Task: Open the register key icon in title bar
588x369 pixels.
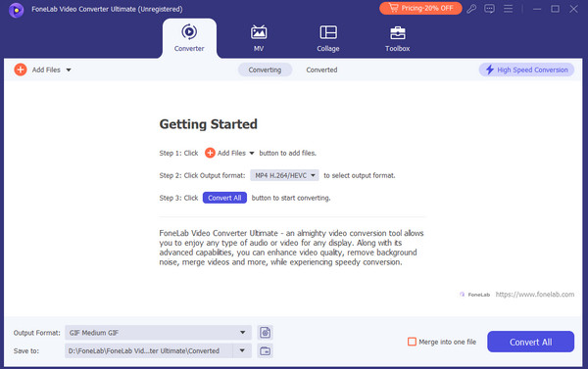Action: [471, 9]
